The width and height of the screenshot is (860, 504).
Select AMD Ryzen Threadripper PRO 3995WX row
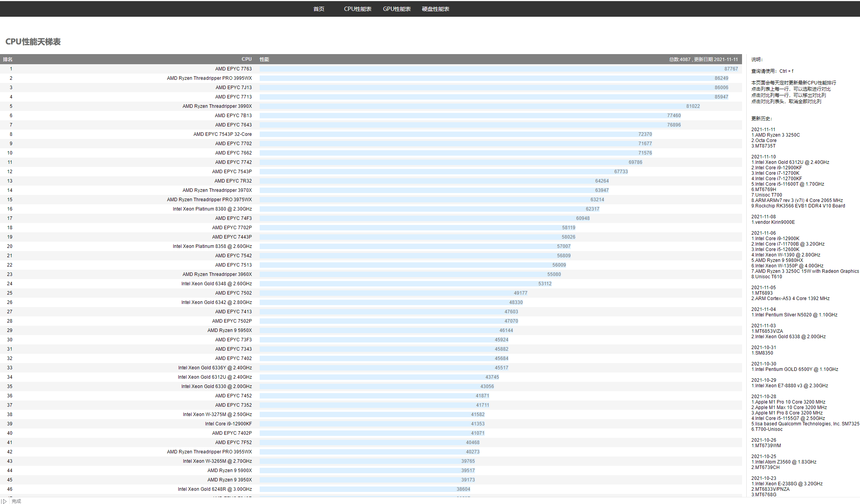pyautogui.click(x=371, y=78)
